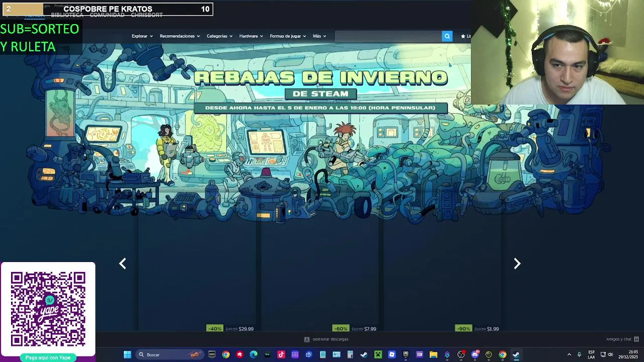The image size is (644, 362).
Task: Open the first Steam taskbar icon
Action: 364,355
